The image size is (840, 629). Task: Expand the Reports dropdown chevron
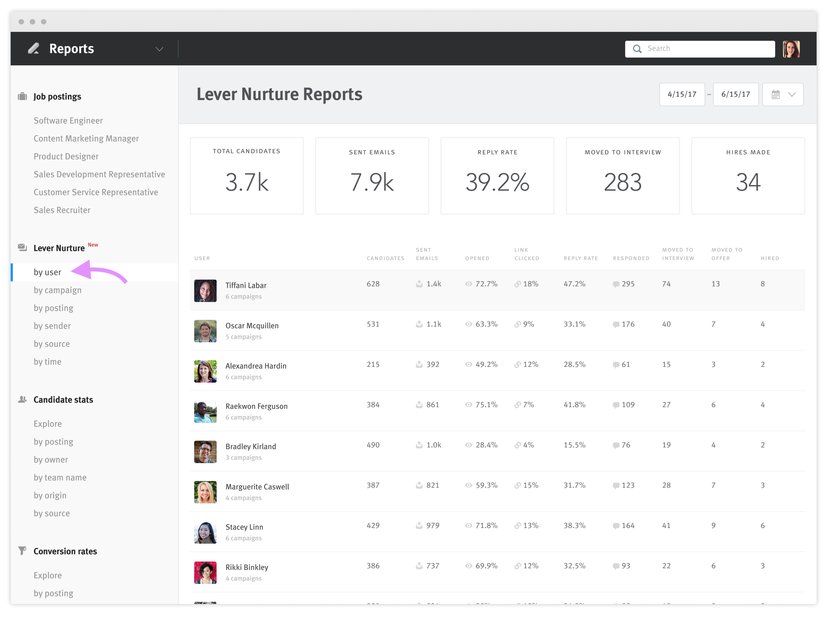pos(159,49)
